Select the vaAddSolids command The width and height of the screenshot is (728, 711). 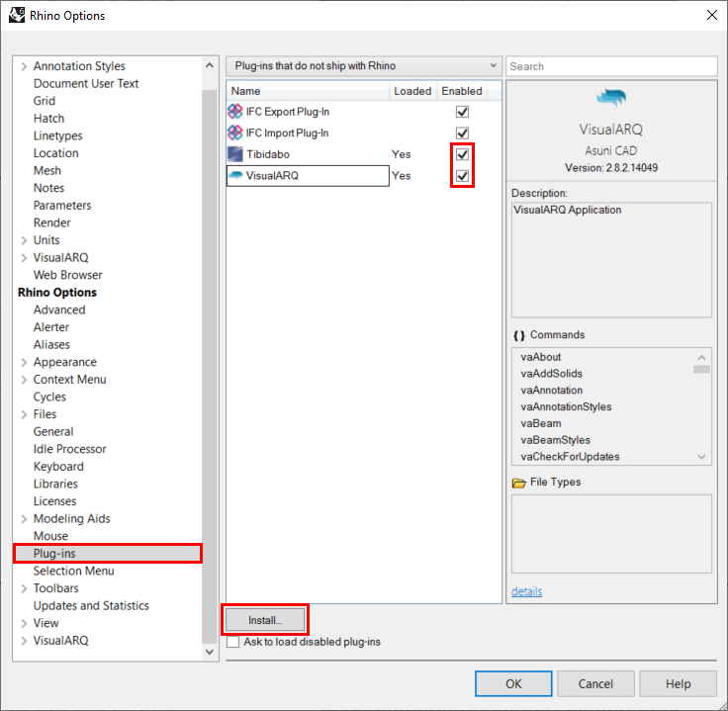tap(551, 374)
